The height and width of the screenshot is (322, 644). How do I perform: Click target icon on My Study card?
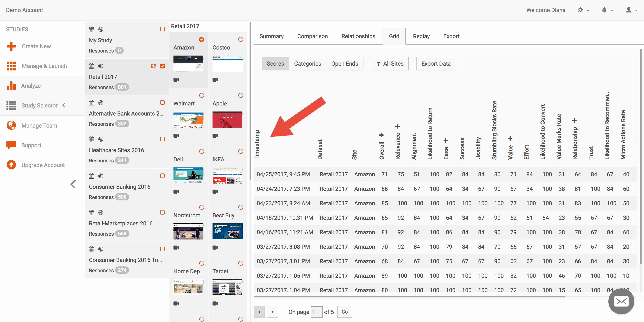coord(101,29)
